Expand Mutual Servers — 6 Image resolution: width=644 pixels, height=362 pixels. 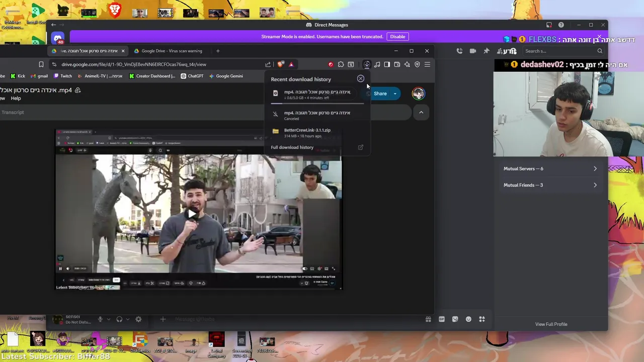coord(550,169)
